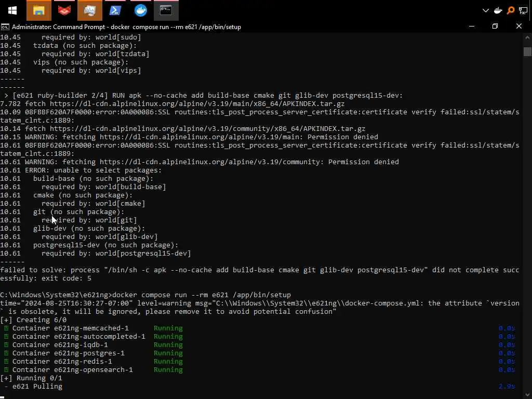Click 'Container e621ng-autocompleted-1' line

pos(79,336)
